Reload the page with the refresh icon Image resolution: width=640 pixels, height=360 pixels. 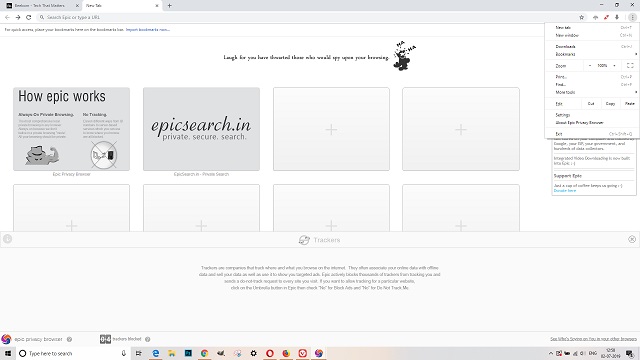29,17
